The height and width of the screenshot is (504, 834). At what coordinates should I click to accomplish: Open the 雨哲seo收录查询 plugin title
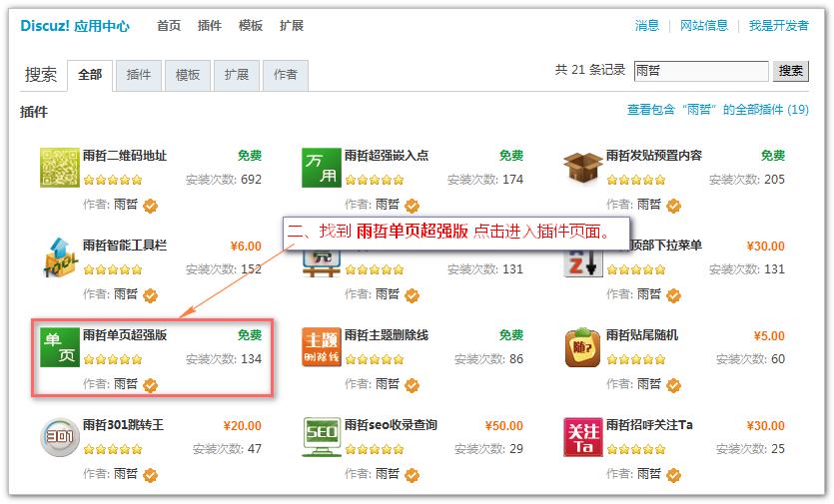391,425
